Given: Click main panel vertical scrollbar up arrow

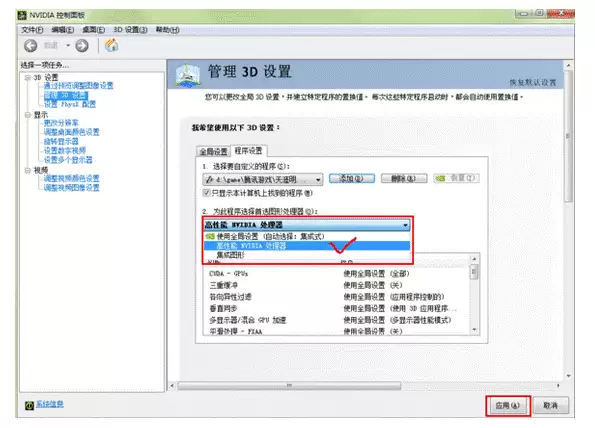Looking at the screenshot, I should click(x=568, y=66).
